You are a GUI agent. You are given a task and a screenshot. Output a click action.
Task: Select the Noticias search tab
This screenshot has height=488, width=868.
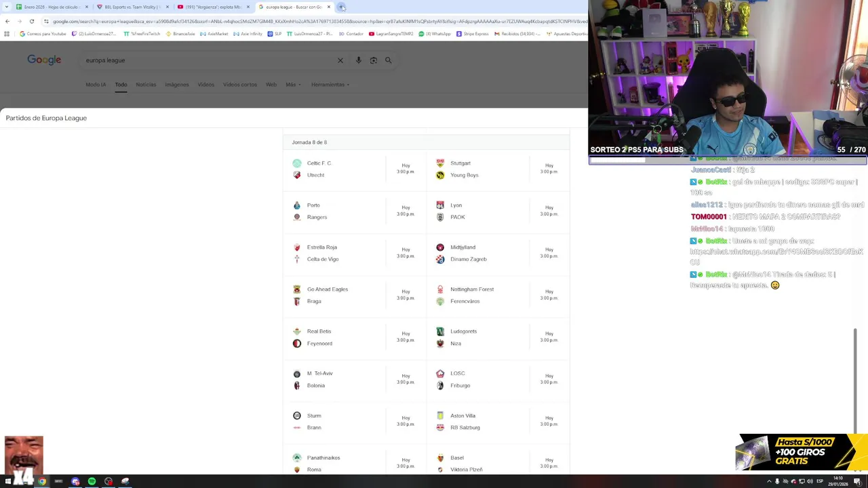(x=146, y=85)
